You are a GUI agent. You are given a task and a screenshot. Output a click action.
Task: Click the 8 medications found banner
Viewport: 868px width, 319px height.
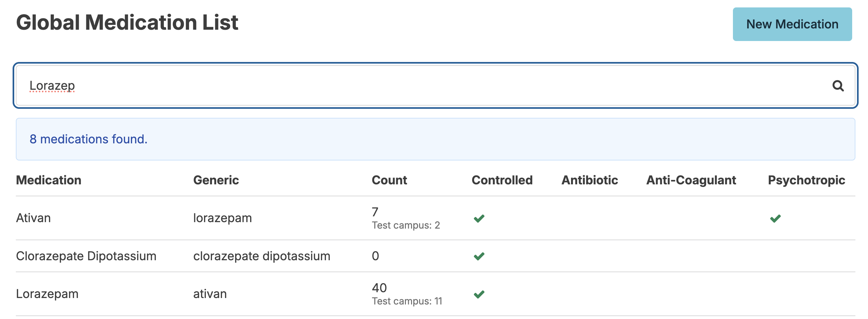(435, 139)
